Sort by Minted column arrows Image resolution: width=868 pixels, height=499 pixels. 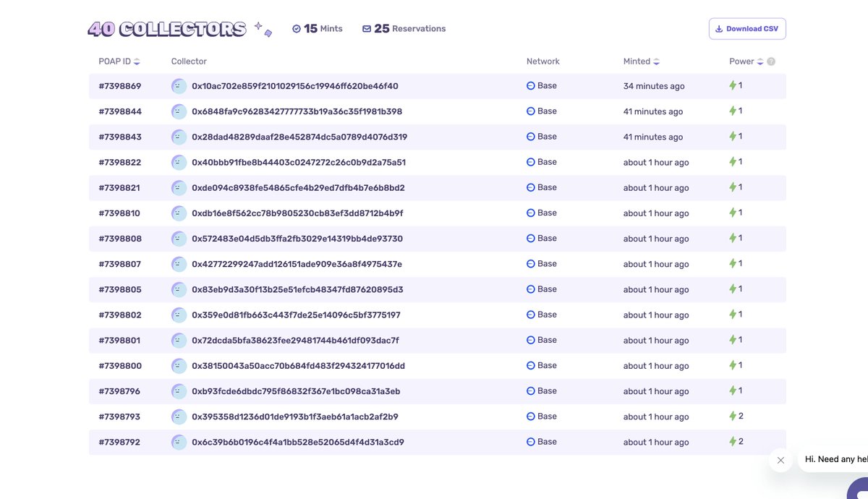click(x=656, y=61)
